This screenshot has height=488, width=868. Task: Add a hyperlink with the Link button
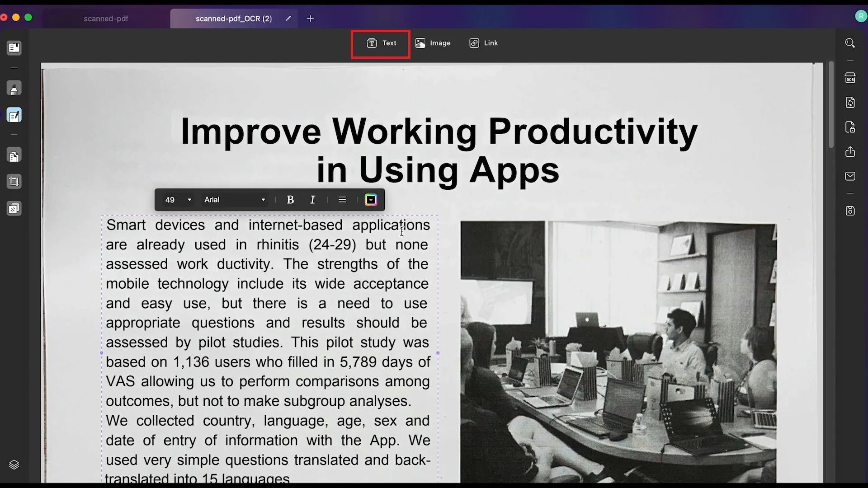coord(483,42)
